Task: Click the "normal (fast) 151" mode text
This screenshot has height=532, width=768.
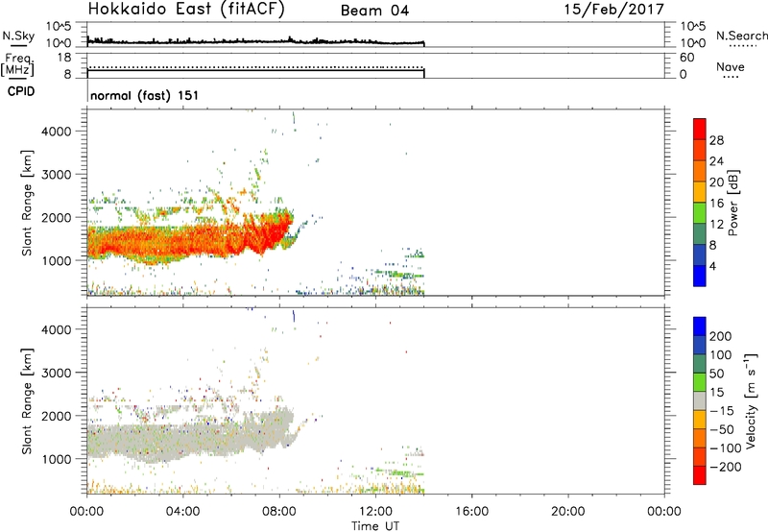Action: click(x=145, y=95)
